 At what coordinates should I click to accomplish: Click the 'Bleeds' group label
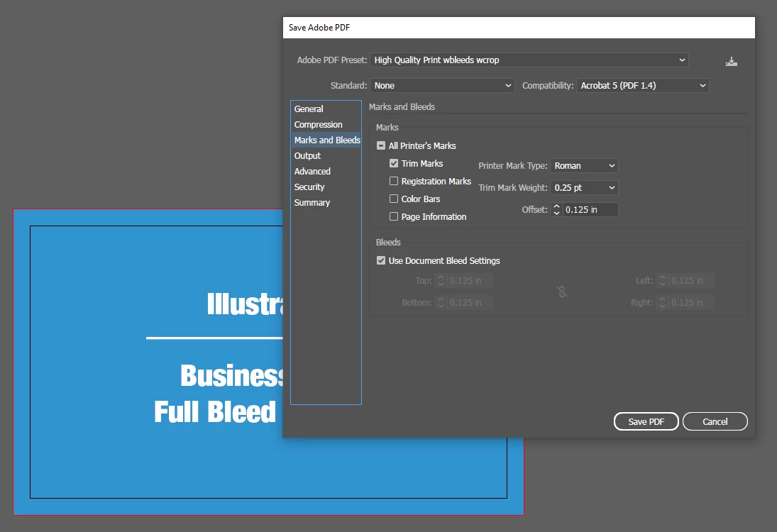388,242
